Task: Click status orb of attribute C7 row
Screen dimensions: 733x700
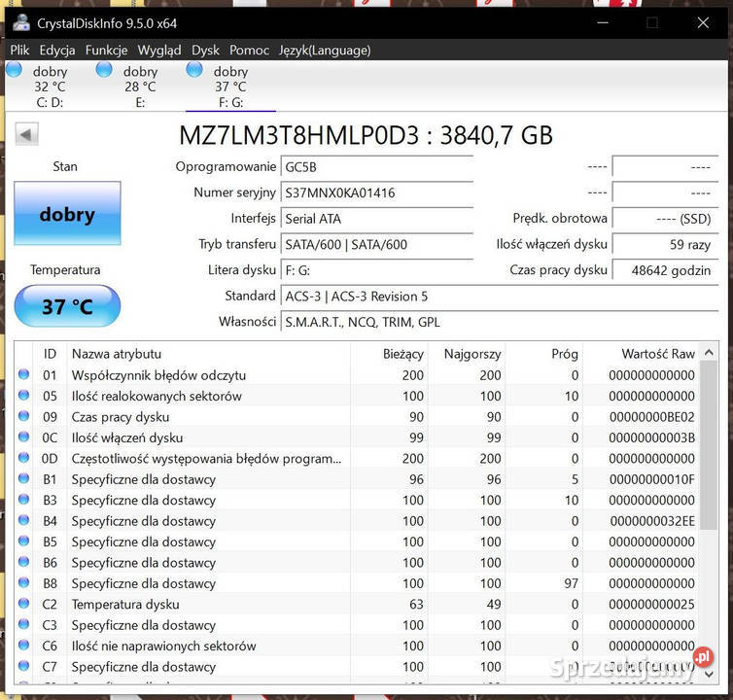Action: click(24, 665)
